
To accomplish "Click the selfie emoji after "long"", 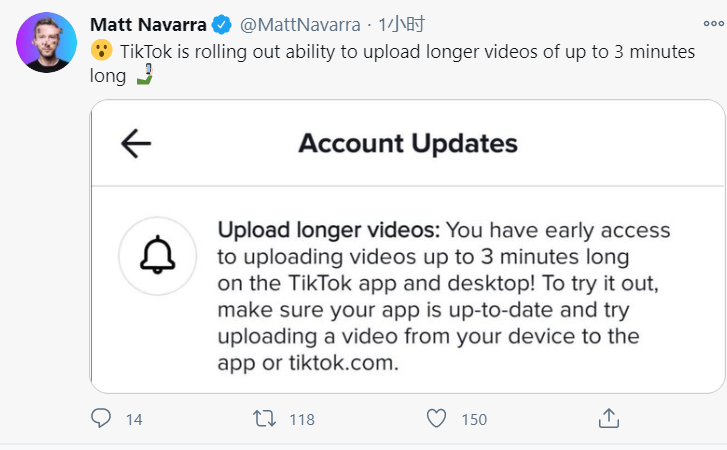I will 145,75.
